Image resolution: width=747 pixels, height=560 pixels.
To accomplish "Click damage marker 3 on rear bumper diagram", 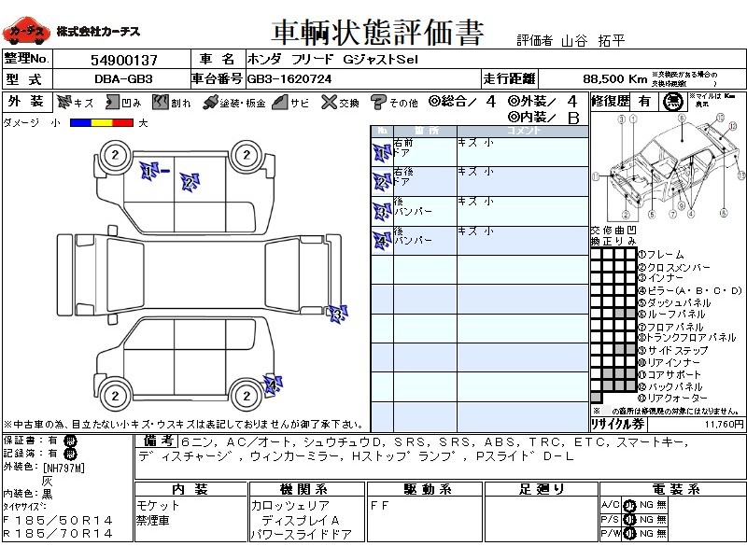I will pyautogui.click(x=336, y=313).
